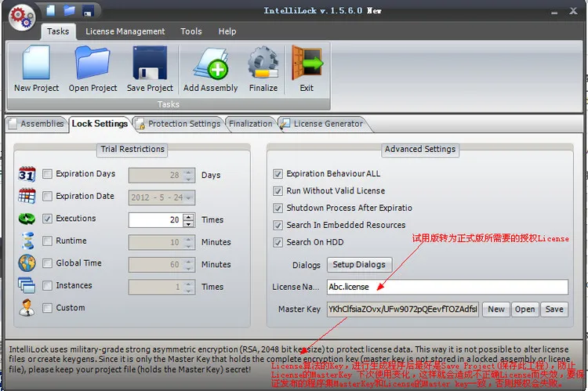Enable the Instances checkbox
The image size is (588, 391).
click(47, 286)
